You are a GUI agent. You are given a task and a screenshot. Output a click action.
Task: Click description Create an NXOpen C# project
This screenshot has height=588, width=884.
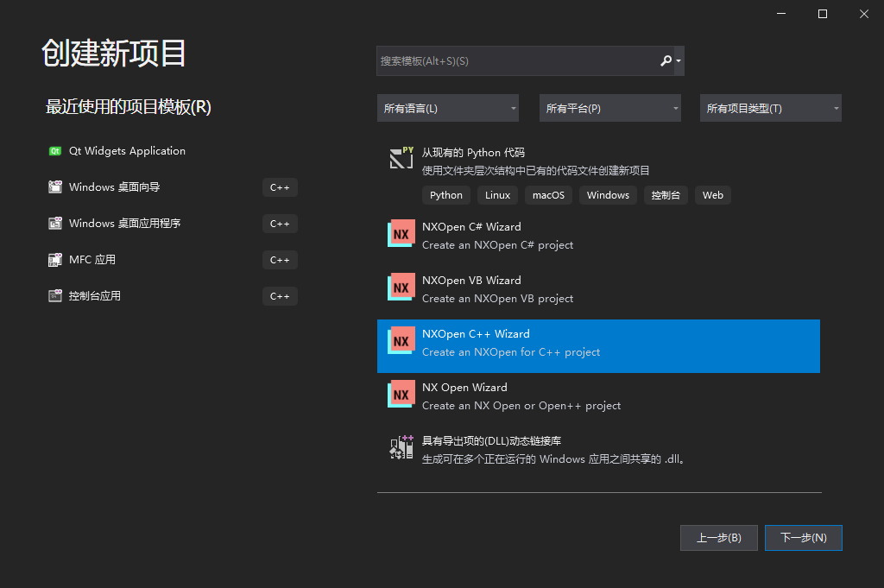[498, 245]
